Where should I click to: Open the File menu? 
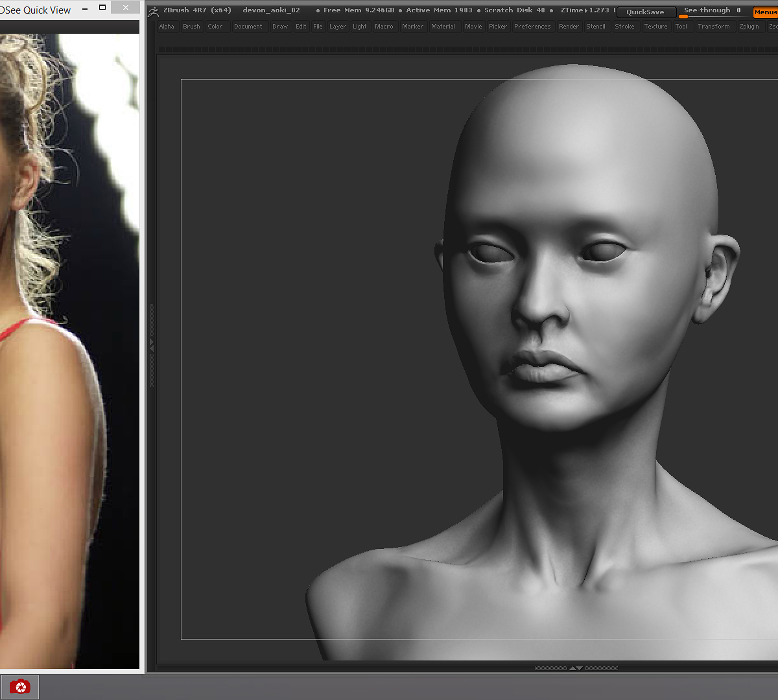pos(318,27)
